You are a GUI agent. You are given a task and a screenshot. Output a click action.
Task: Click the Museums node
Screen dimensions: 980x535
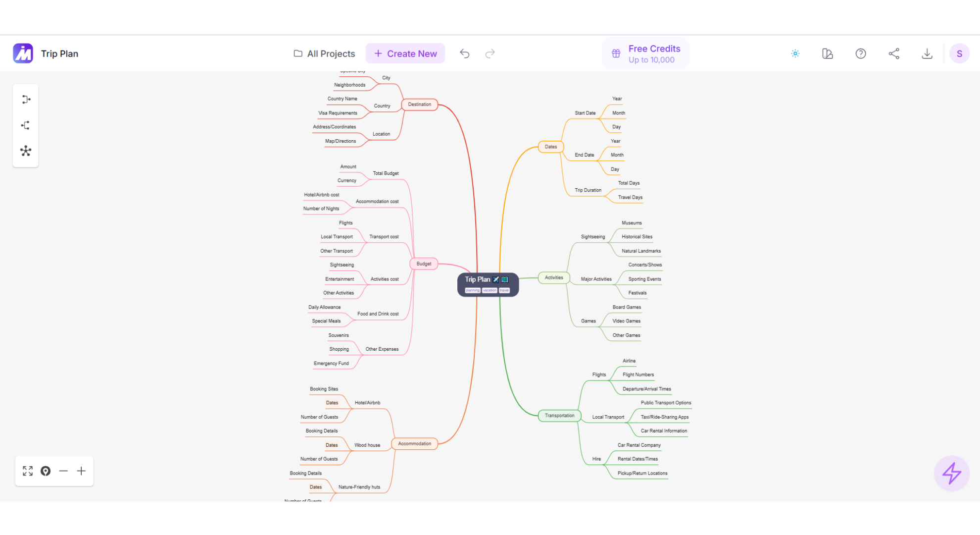(x=632, y=223)
